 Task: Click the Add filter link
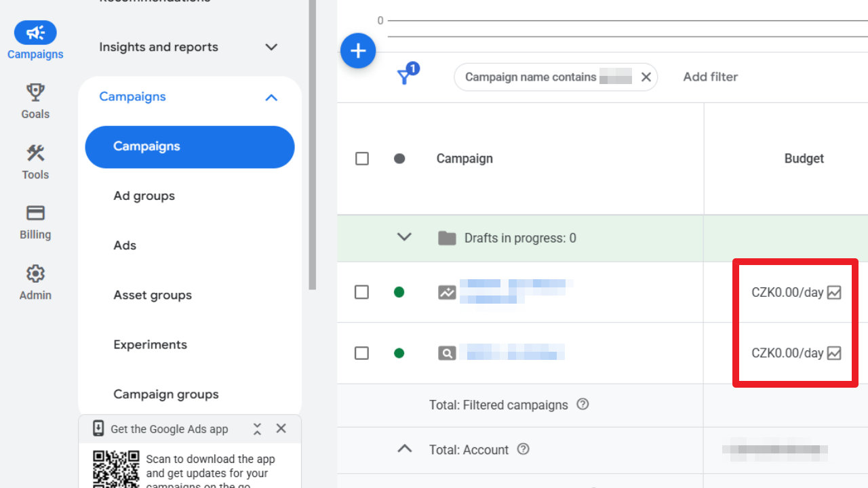point(710,77)
